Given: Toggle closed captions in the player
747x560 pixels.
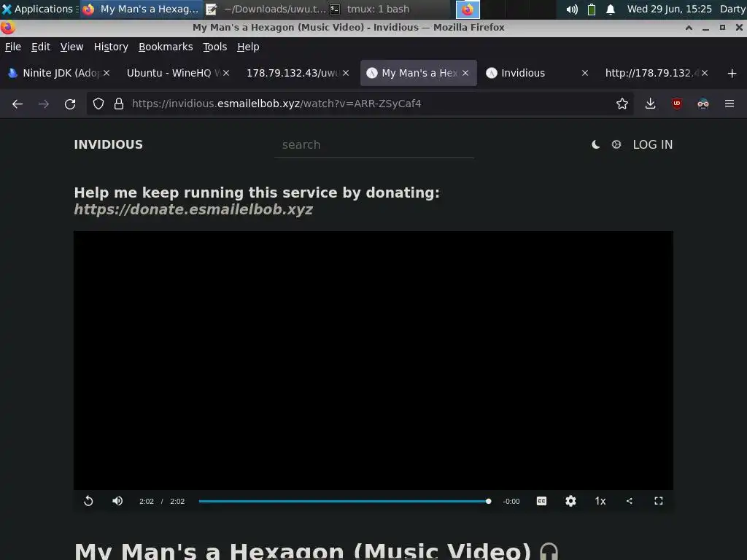Looking at the screenshot, I should pyautogui.click(x=542, y=501).
